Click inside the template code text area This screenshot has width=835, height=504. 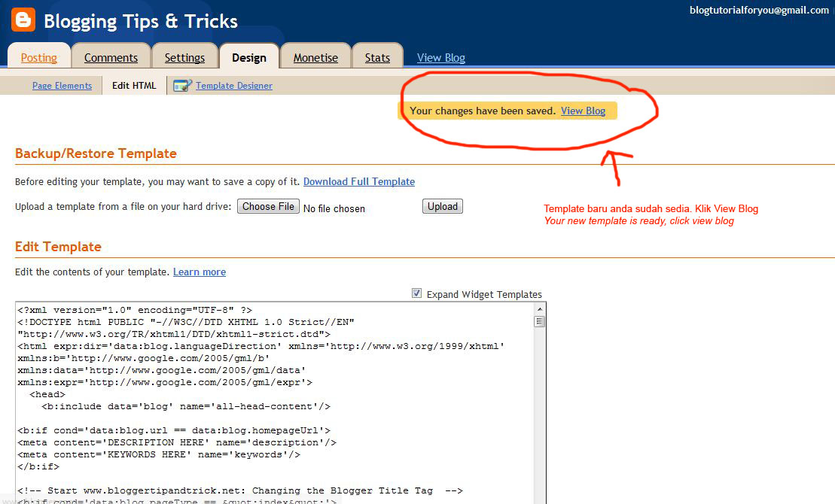click(x=274, y=403)
